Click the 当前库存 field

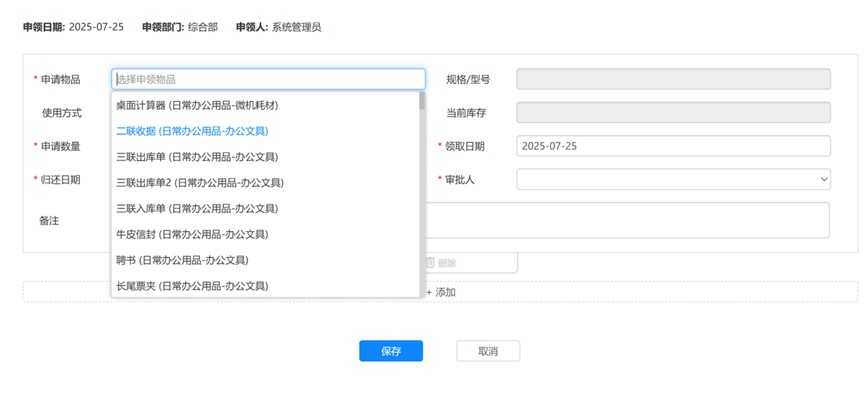pyautogui.click(x=673, y=112)
